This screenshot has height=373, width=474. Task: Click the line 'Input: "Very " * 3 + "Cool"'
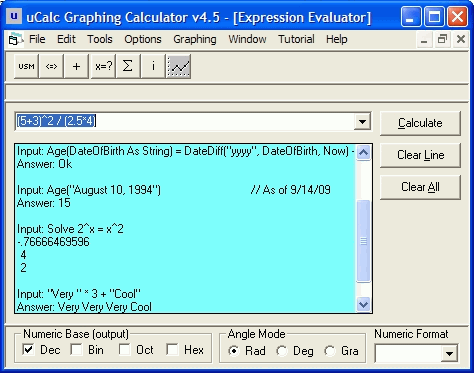[79, 294]
